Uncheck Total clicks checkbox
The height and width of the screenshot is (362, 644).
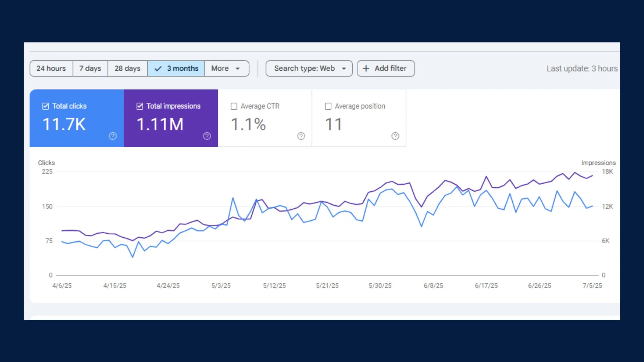[45, 106]
